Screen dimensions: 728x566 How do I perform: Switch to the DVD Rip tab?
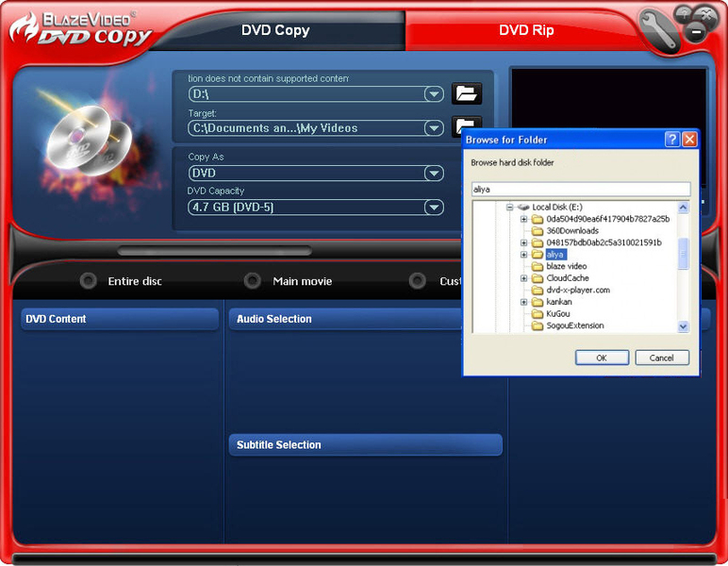click(x=526, y=30)
